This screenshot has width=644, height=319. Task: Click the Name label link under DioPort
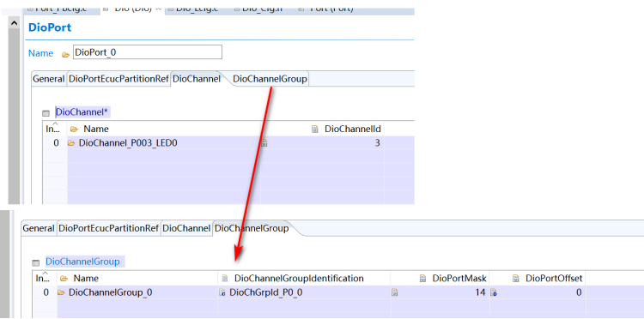[40, 53]
